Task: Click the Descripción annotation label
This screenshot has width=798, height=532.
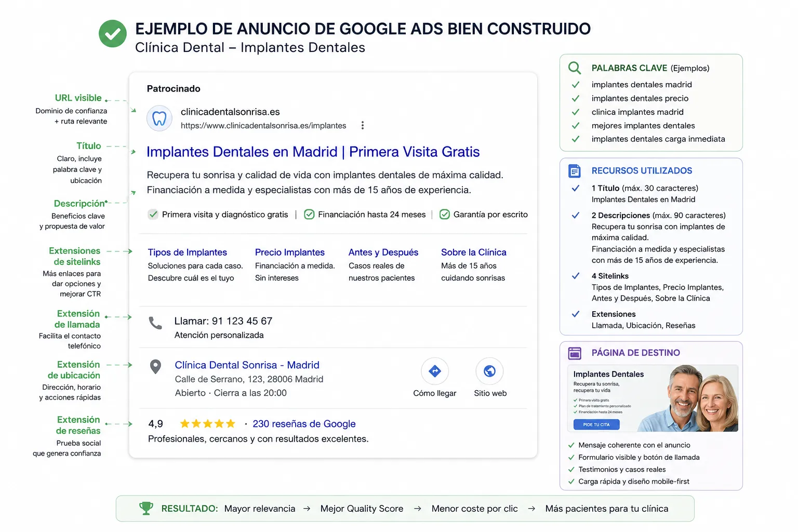Action: (79, 204)
